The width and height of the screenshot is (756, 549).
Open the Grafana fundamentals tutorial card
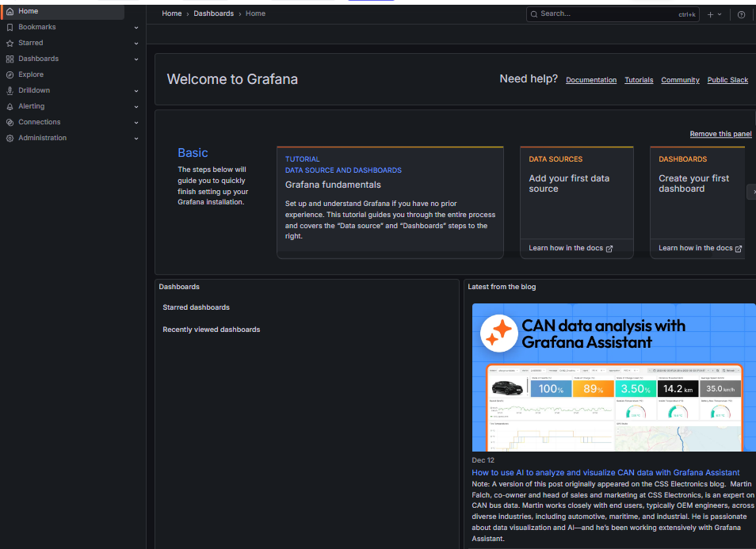pyautogui.click(x=390, y=203)
